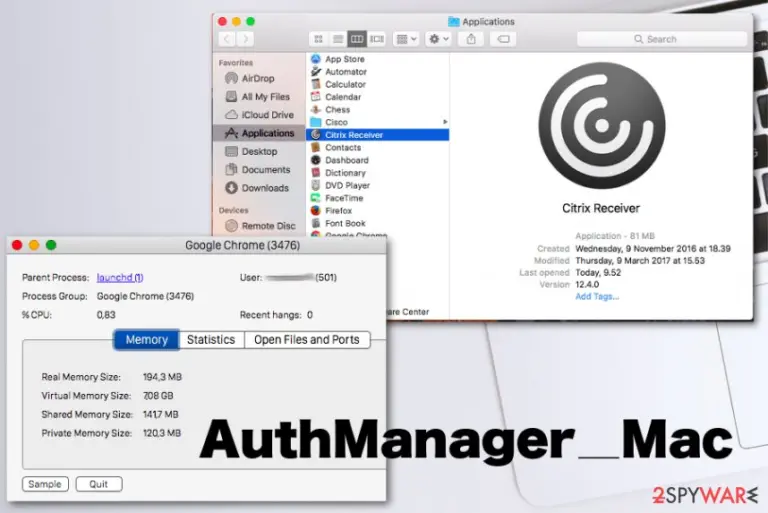This screenshot has height=513, width=768.
Task: Switch Finder to column view
Action: pos(357,39)
